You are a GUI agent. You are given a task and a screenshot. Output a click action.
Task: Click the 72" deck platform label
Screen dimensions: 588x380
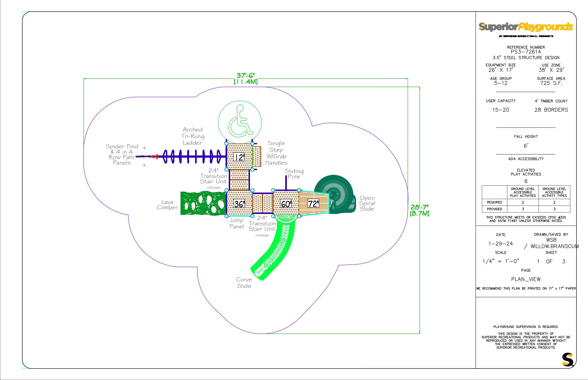pyautogui.click(x=313, y=204)
